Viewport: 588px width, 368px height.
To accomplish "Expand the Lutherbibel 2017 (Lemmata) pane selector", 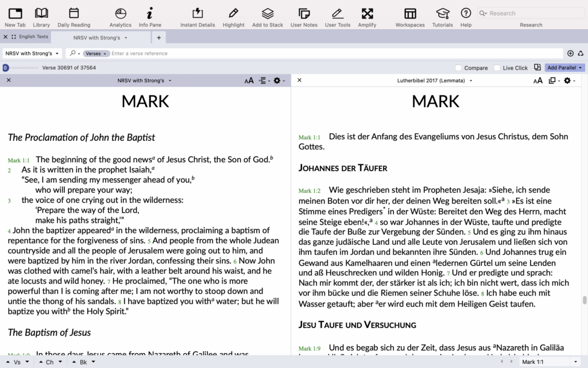I will [434, 80].
